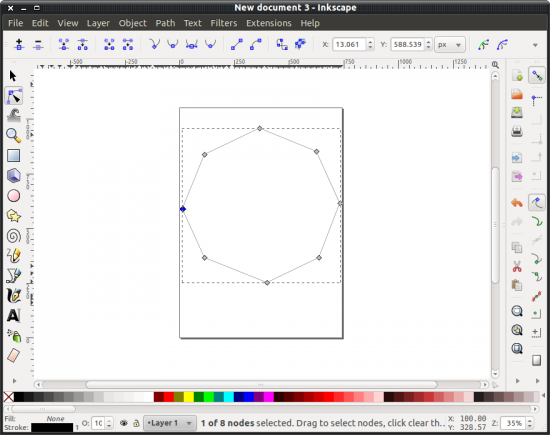Open the Extensions menu
This screenshot has height=435, width=550.
[269, 23]
